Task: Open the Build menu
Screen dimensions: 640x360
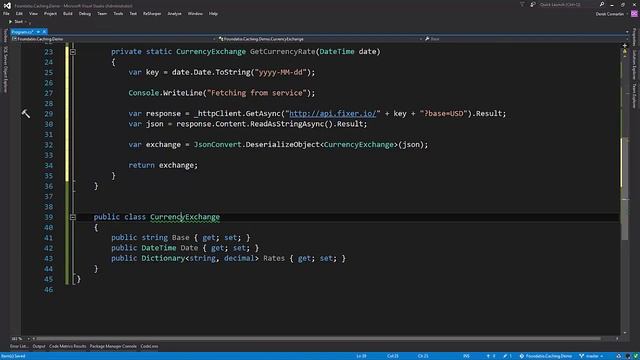Action: click(68, 13)
